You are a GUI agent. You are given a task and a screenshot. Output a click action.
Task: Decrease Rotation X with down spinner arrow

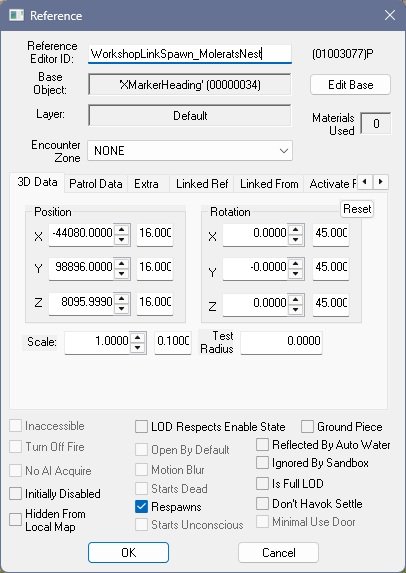296,240
